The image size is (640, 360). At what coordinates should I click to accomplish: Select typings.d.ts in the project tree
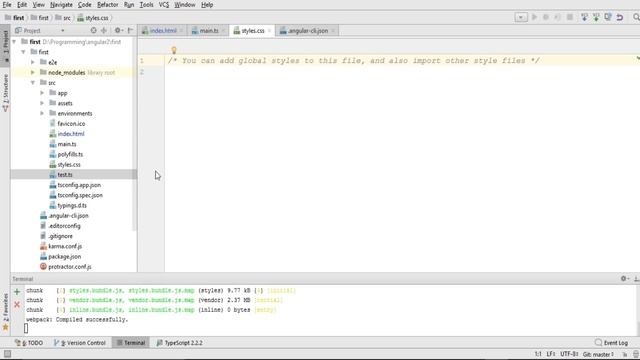pyautogui.click(x=72, y=205)
